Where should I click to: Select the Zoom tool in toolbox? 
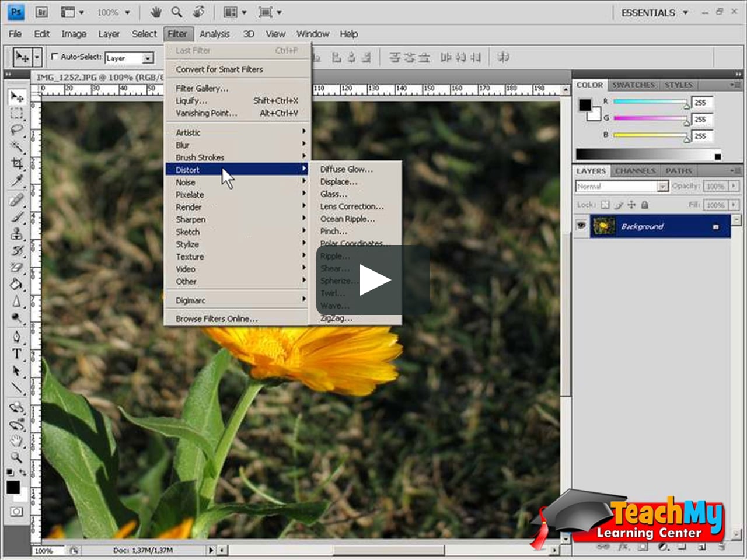[x=16, y=457]
